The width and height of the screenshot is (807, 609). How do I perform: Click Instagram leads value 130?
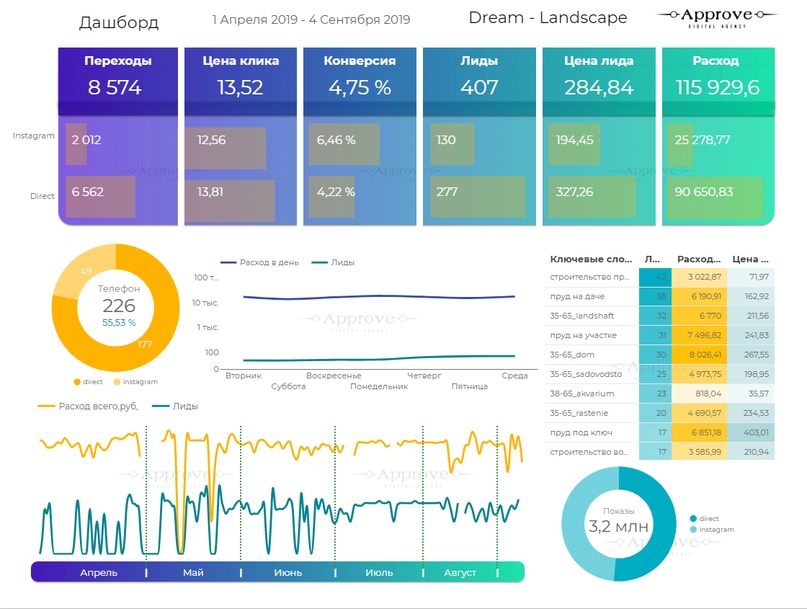point(446,140)
